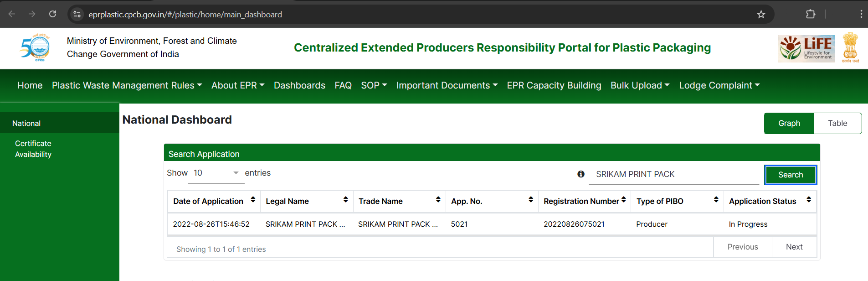Viewport: 868px width, 281px height.
Task: Expand Important Documents menu
Action: coord(447,85)
